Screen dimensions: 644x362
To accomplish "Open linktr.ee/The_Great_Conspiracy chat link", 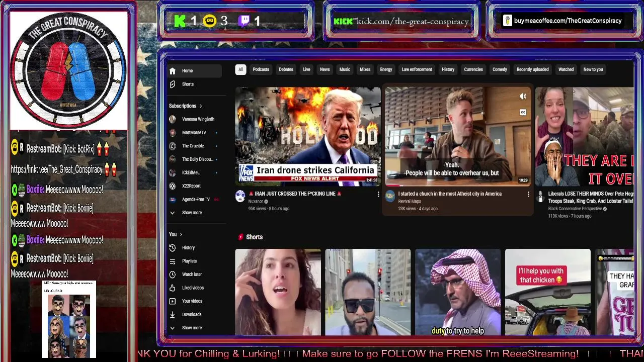I will click(57, 169).
